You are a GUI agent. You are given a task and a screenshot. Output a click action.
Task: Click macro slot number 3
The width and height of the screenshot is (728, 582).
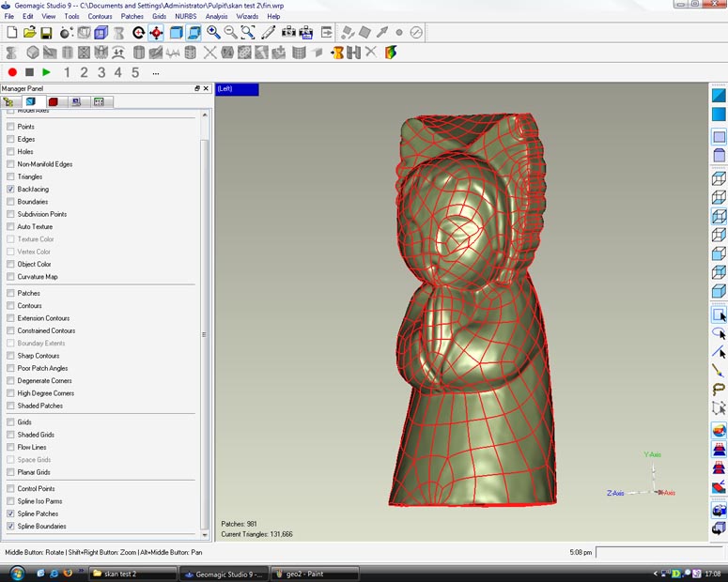click(x=101, y=72)
